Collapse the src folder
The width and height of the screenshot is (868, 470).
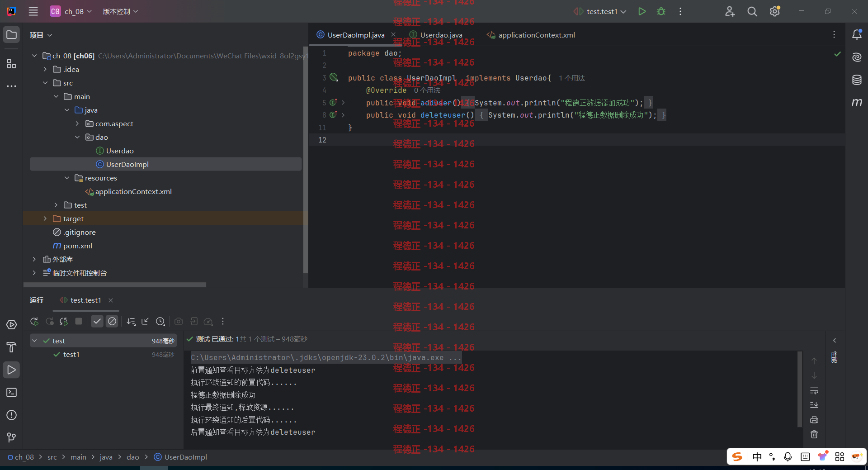pyautogui.click(x=45, y=83)
